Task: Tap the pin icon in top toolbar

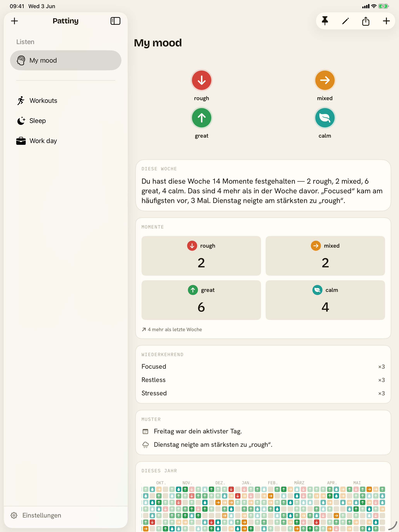Action: pyautogui.click(x=325, y=21)
